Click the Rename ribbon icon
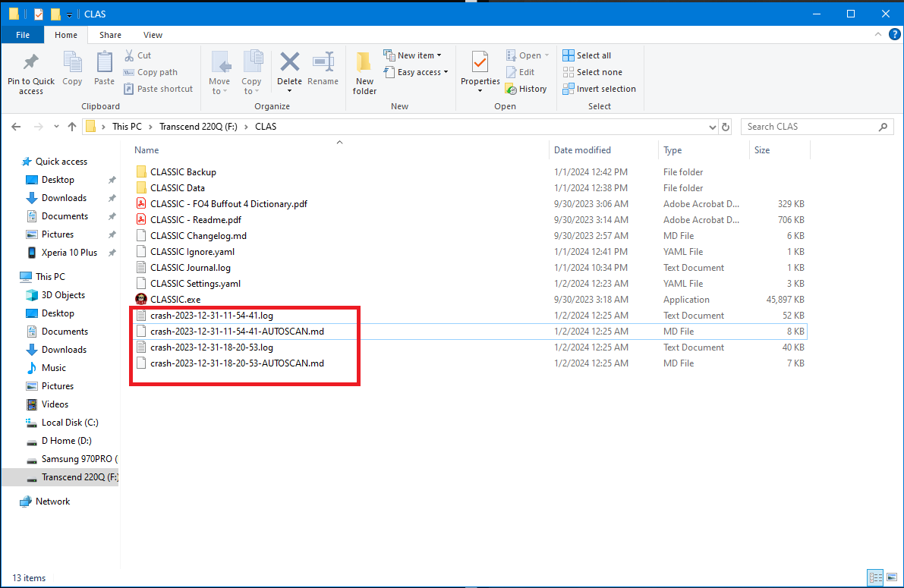This screenshot has width=904, height=588. 323,63
